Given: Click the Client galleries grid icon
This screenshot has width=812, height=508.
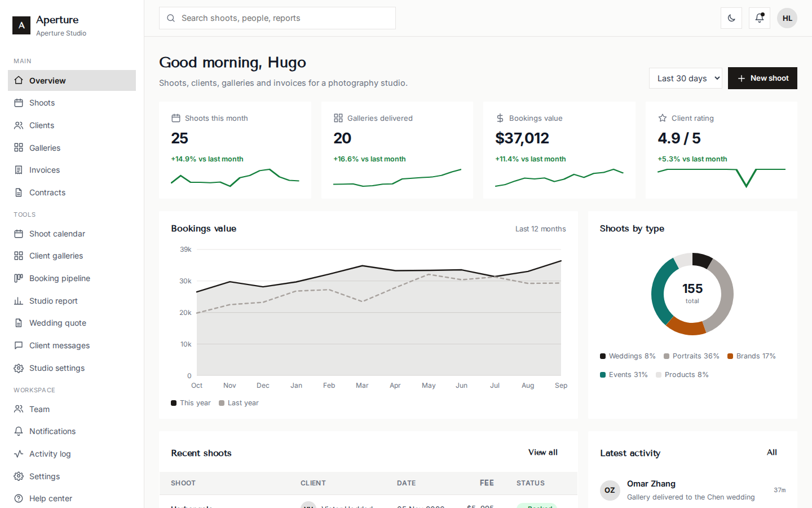Looking at the screenshot, I should [19, 256].
